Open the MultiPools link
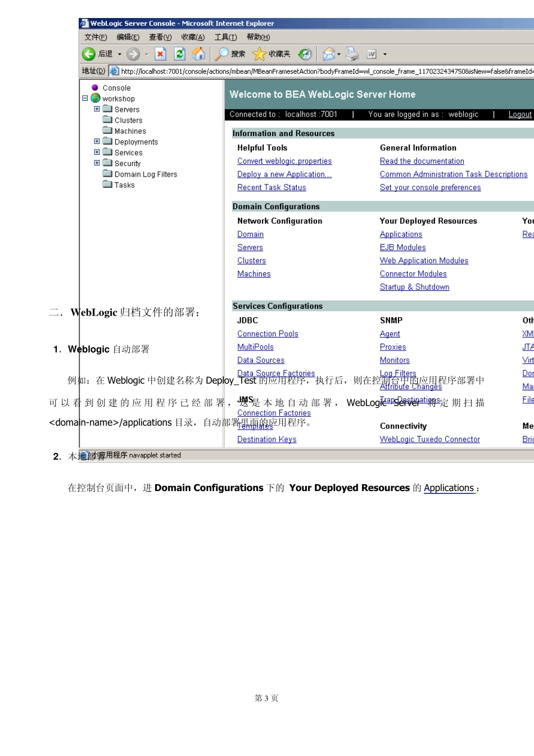Image resolution: width=534 pixels, height=756 pixels. [255, 347]
